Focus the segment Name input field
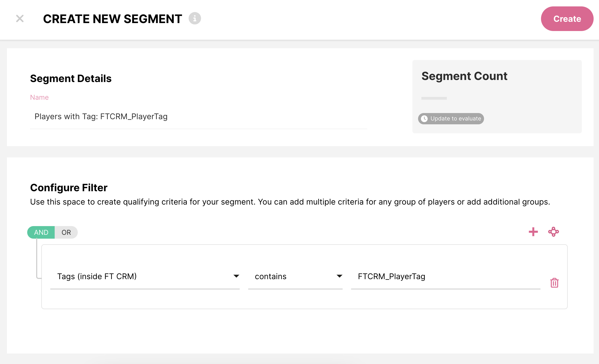Viewport: 599px width, 364px height. pos(198,117)
